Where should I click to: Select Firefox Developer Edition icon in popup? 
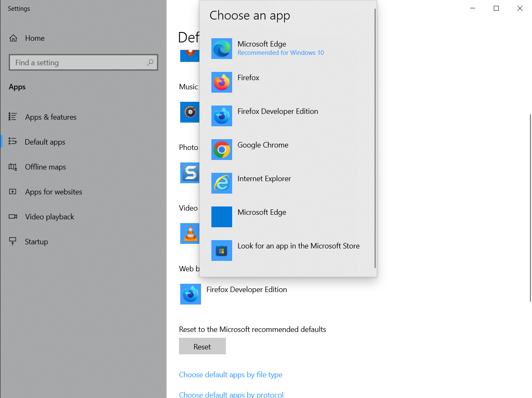[x=221, y=116]
